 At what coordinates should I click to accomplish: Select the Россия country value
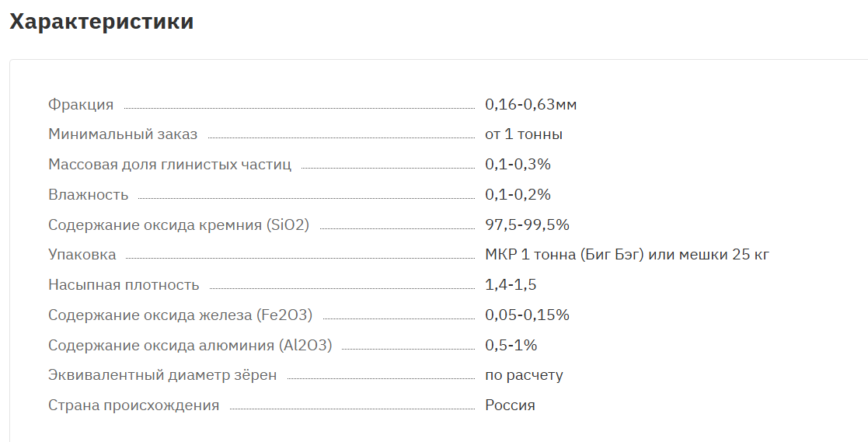(510, 405)
